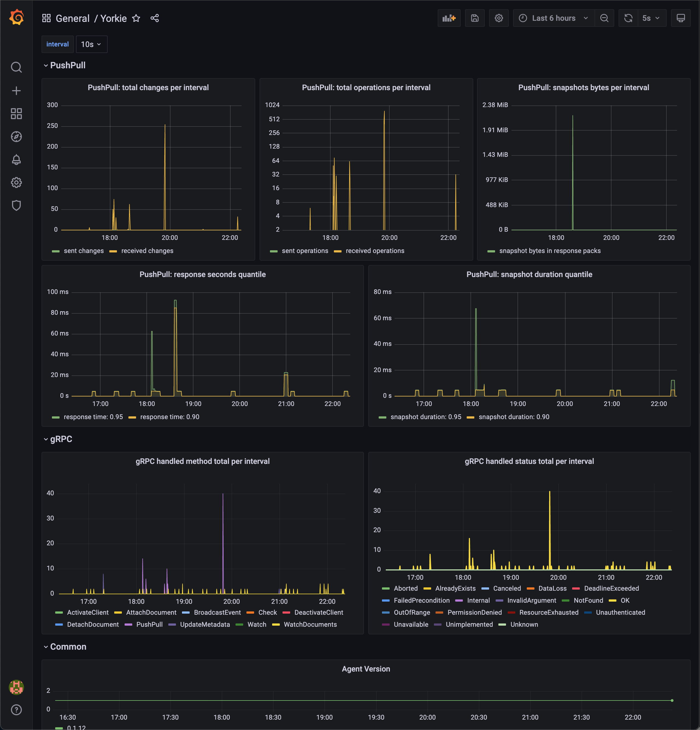Click the dashboards grid icon beside General

pos(46,18)
